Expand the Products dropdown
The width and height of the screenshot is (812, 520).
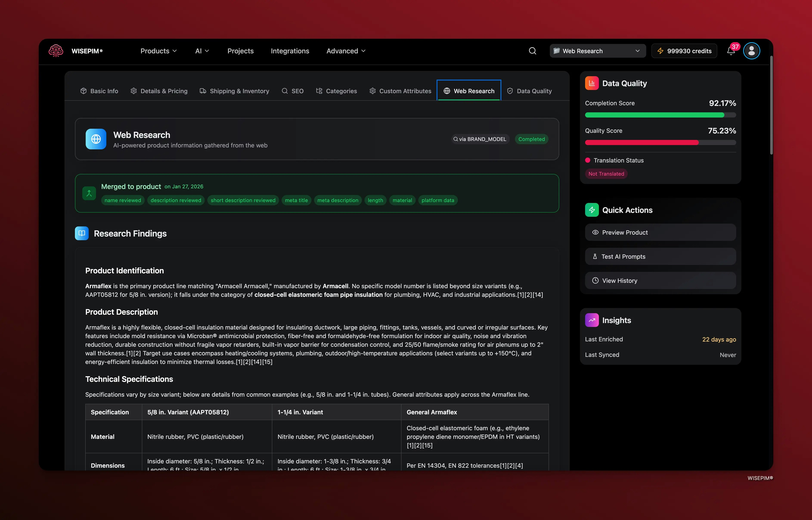158,51
